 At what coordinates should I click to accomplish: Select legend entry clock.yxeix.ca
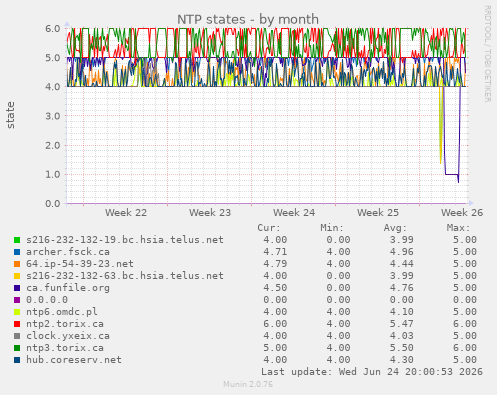pyautogui.click(x=68, y=336)
